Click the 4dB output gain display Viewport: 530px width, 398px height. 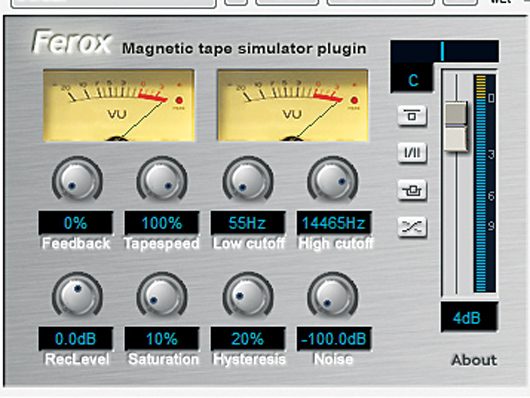pos(469,318)
